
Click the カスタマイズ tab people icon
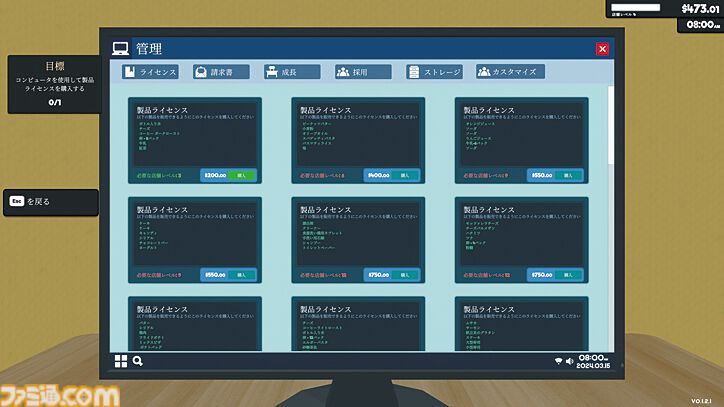(486, 72)
